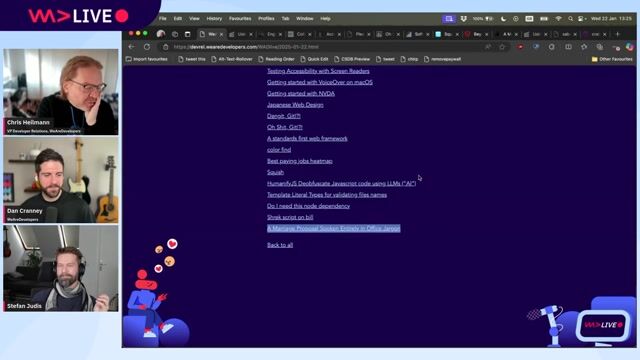Run the Alt-Text-Rollover bookmarklet
Image resolution: width=640 pixels, height=360 pixels.
pos(232,59)
